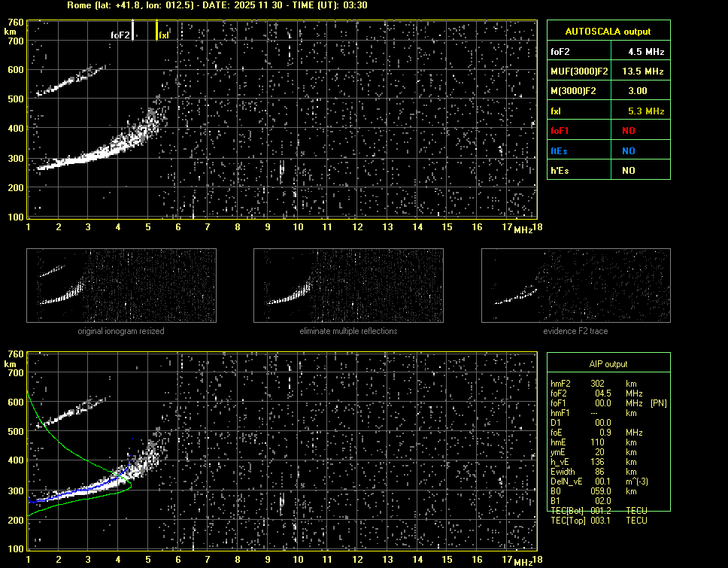
Task: Select the yellow h'Es row label
Action: click(560, 171)
